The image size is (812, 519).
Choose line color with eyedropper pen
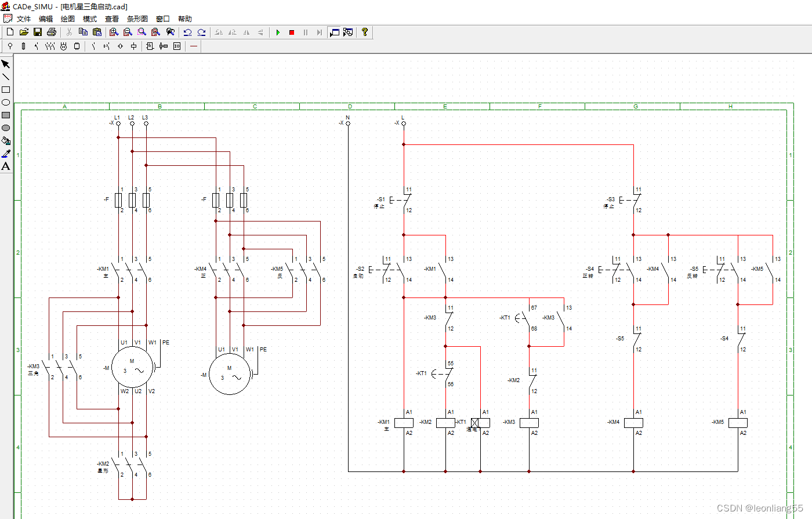[6, 153]
